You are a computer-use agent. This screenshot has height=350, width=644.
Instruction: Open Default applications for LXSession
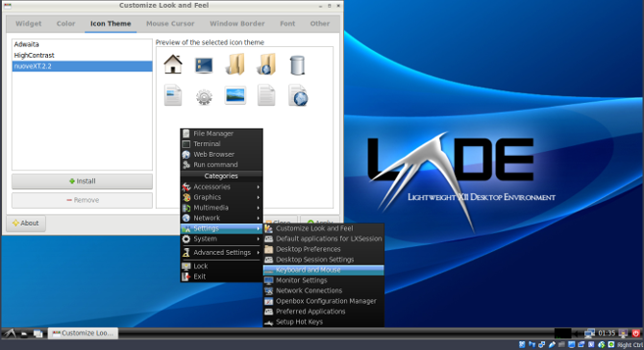point(323,238)
